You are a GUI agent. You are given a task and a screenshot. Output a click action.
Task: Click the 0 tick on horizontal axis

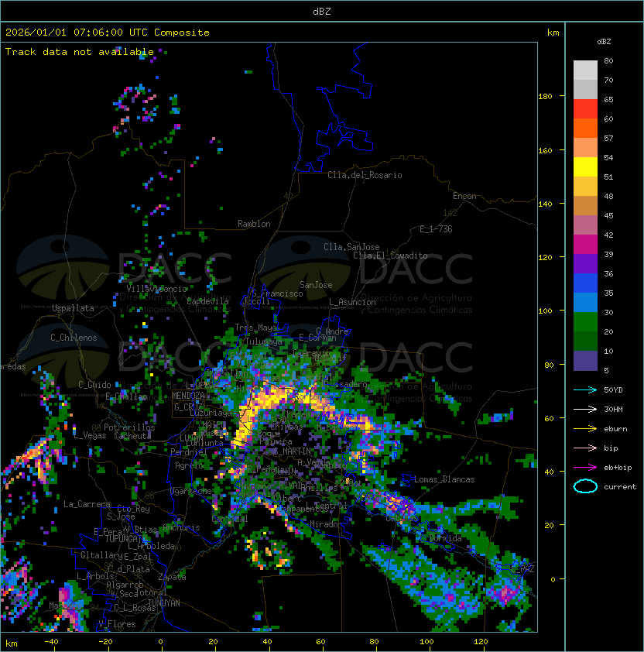(x=161, y=642)
